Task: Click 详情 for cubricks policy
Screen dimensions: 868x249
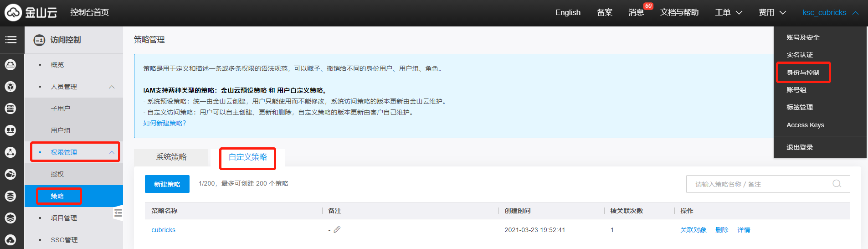Action: click(744, 230)
